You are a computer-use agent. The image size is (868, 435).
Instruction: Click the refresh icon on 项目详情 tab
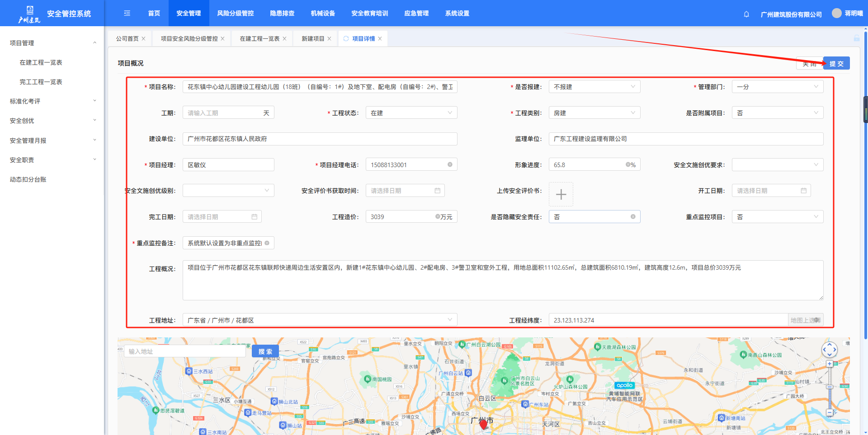(x=346, y=39)
